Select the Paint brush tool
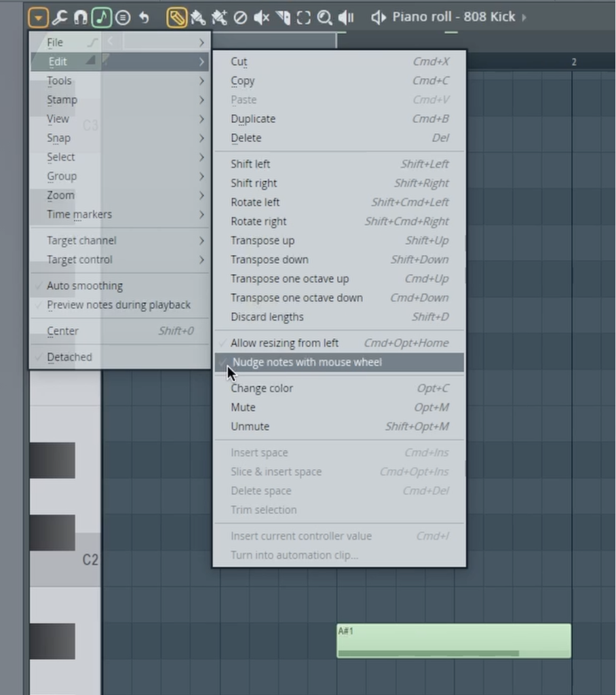The height and width of the screenshot is (695, 616). 197,17
